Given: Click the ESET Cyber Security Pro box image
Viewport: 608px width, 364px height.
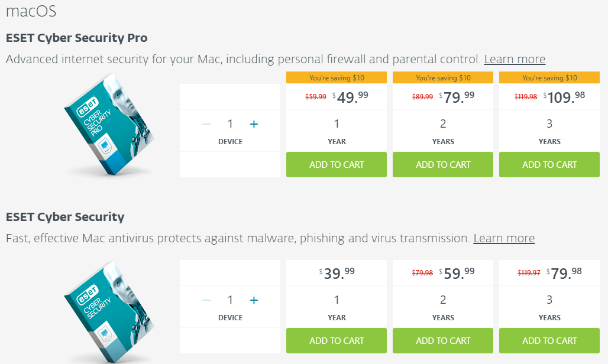Looking at the screenshot, I should tap(109, 125).
